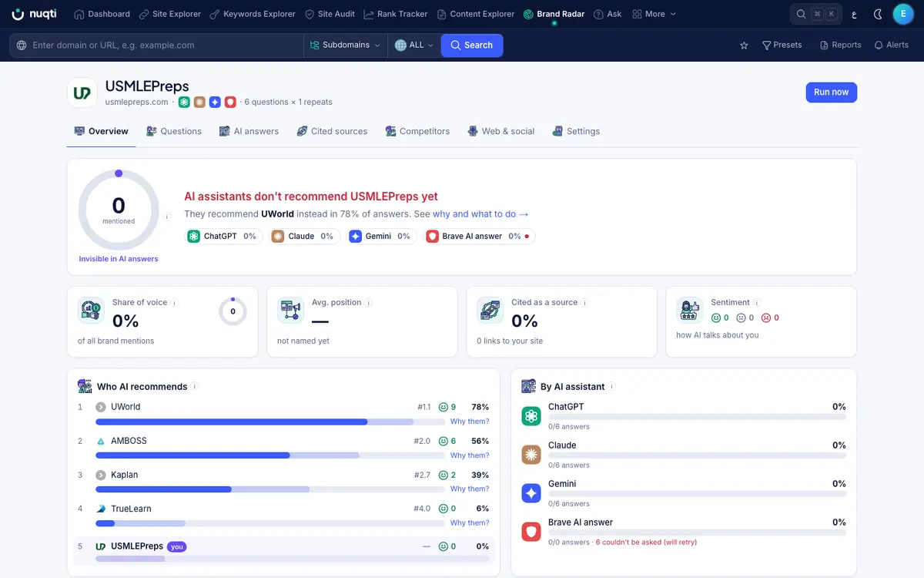Click the ChatGPT 0% chip below the headline
This screenshot has height=578, width=924.
225,237
